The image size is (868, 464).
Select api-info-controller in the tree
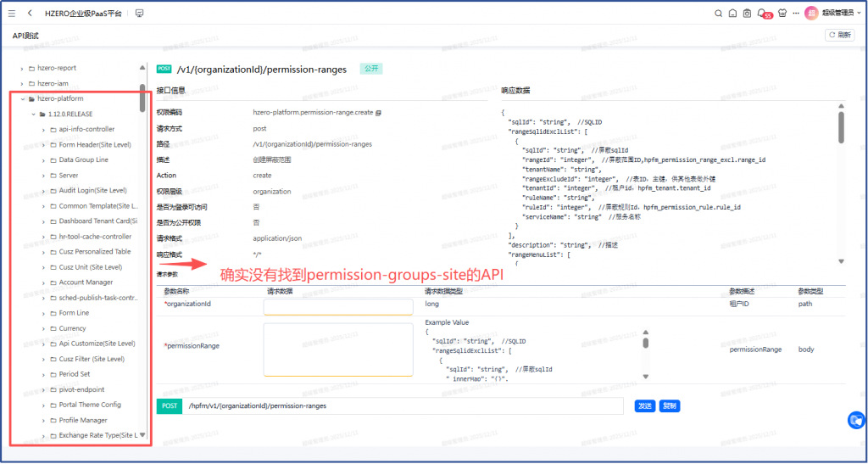point(86,129)
